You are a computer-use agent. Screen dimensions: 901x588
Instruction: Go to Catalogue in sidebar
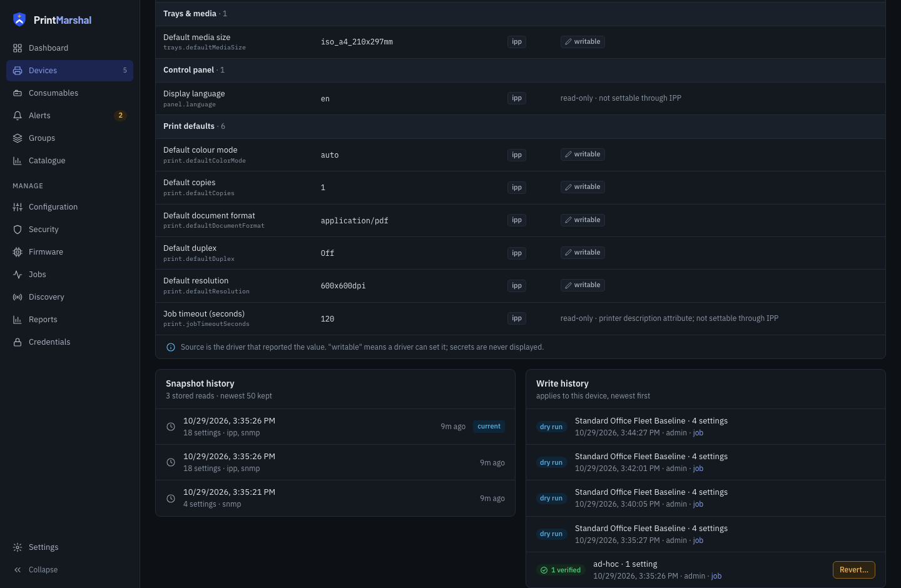click(69, 161)
